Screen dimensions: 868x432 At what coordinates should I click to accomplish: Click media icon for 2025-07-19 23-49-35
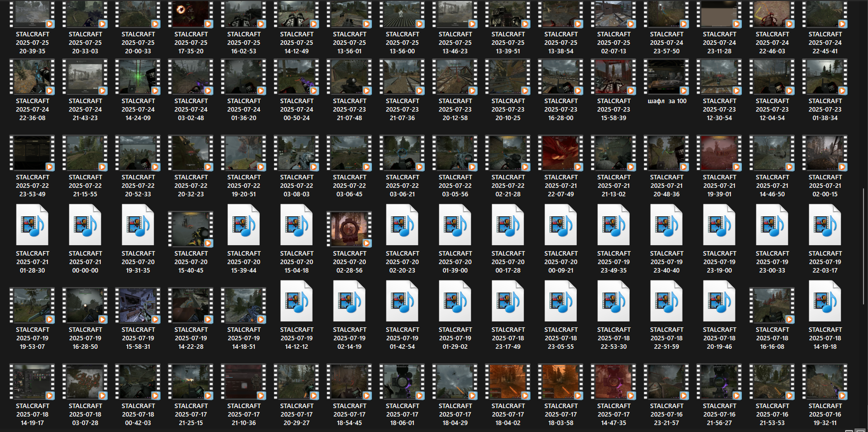(614, 226)
